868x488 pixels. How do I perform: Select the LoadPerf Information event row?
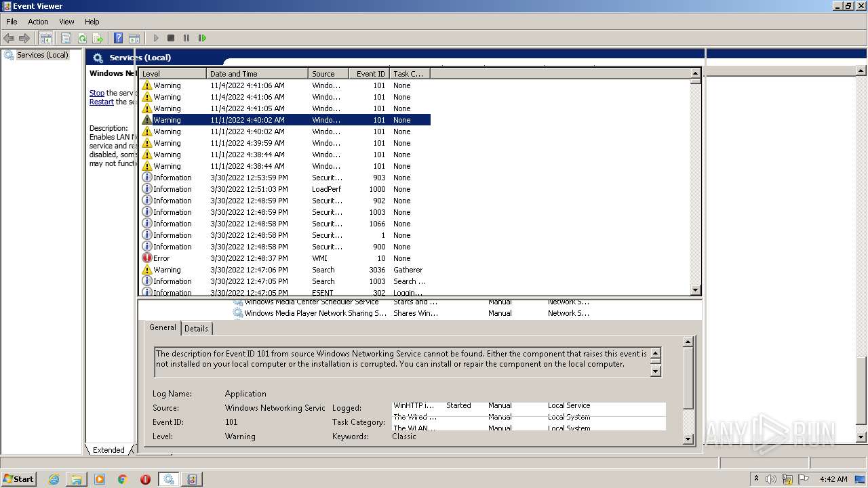click(x=285, y=189)
